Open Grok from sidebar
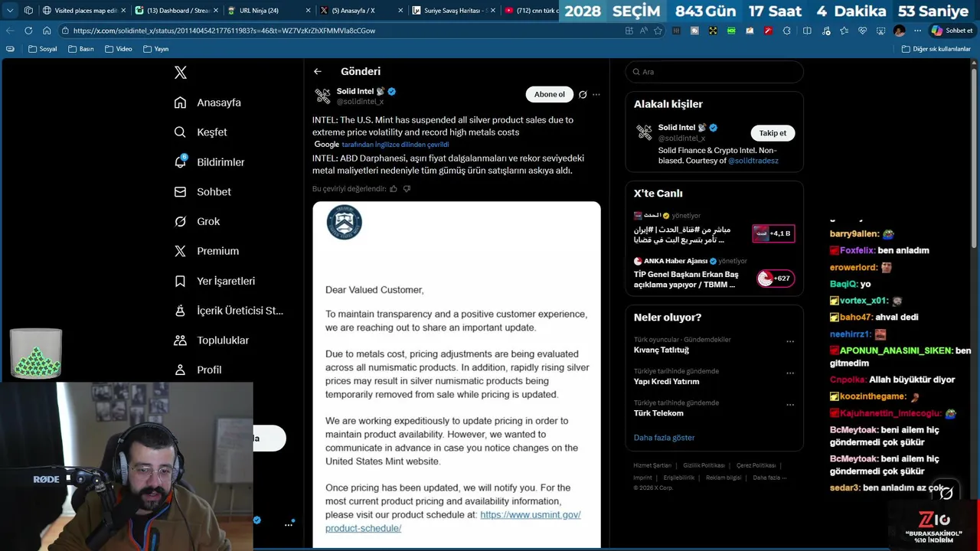Viewport: 980px width, 551px height. pyautogui.click(x=197, y=221)
